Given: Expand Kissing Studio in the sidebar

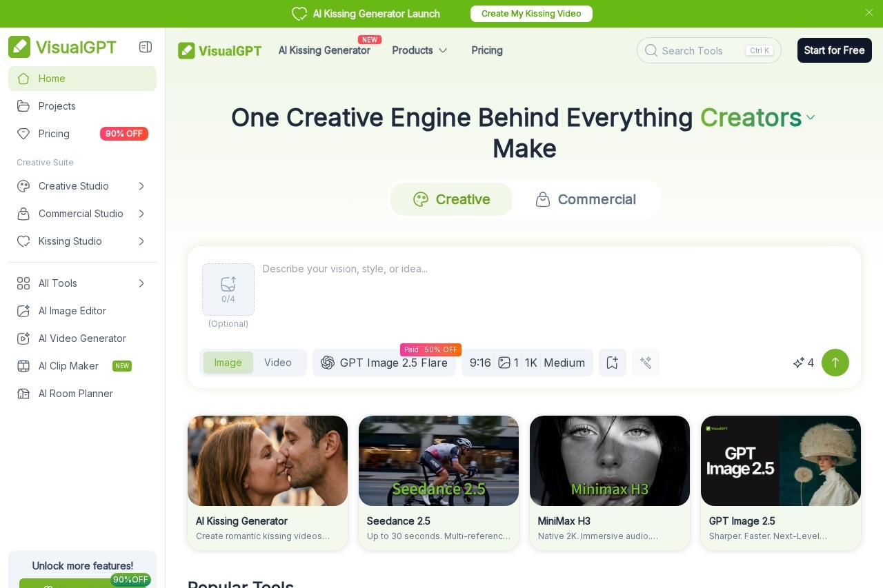Looking at the screenshot, I should click(82, 241).
